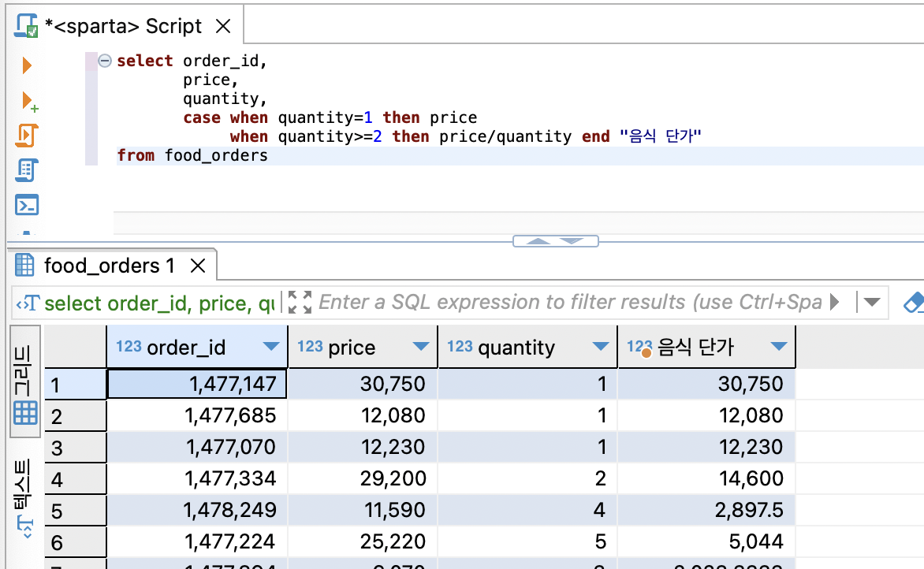Close the sparta Script tab

[223, 26]
